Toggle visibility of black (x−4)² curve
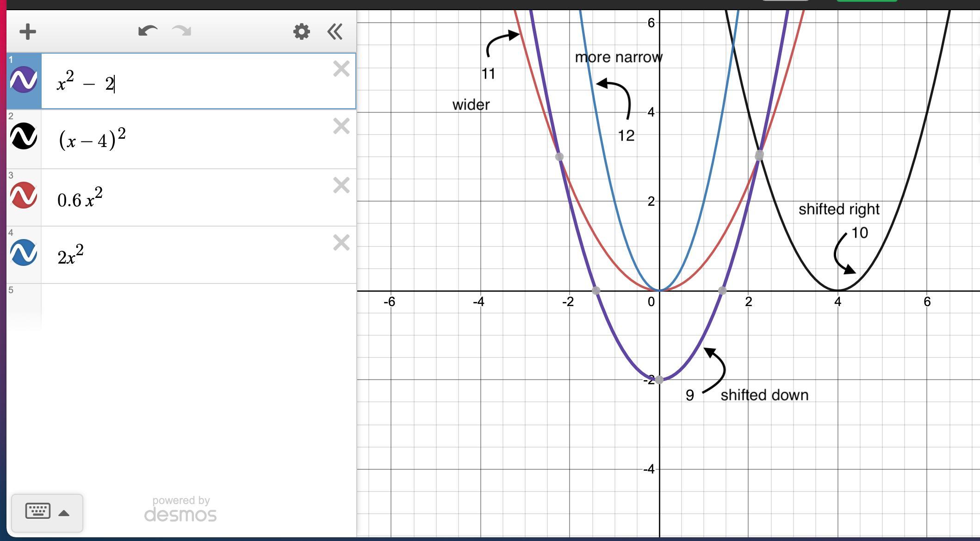The image size is (980, 541). click(24, 136)
